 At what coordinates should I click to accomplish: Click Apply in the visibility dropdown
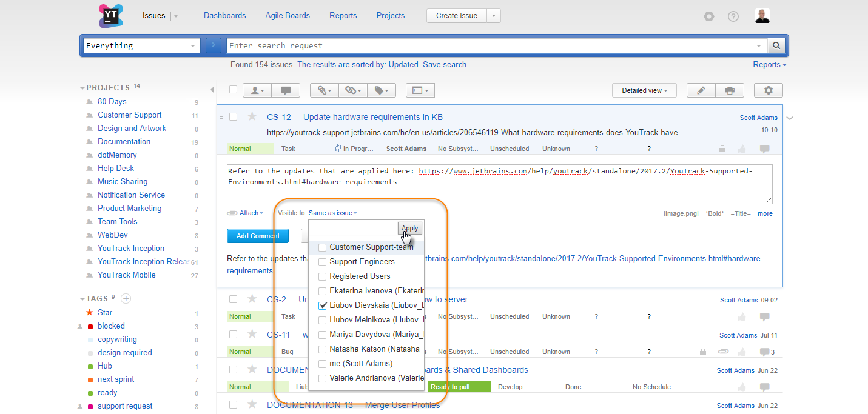410,229
